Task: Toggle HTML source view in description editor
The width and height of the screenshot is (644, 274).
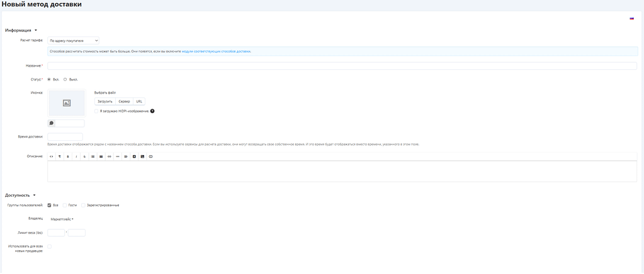Action: [x=52, y=156]
